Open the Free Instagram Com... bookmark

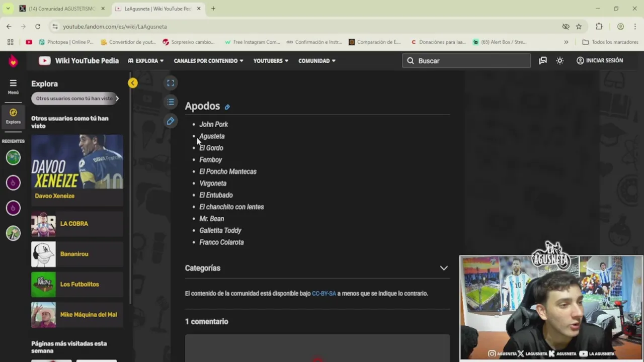click(252, 42)
